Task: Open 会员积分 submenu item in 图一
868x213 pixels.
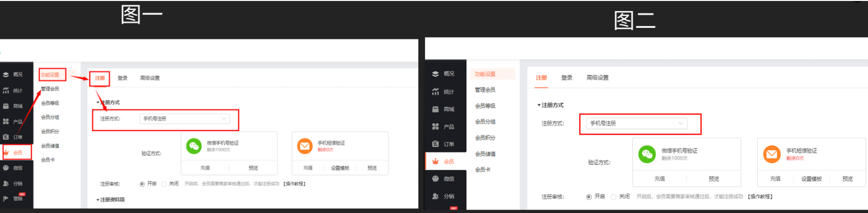Action: (x=50, y=131)
